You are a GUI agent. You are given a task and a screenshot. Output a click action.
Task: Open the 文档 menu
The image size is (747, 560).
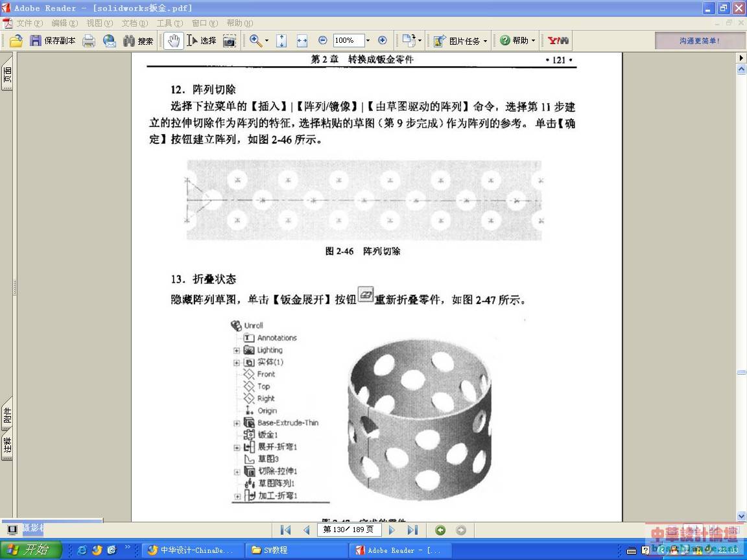[x=134, y=23]
